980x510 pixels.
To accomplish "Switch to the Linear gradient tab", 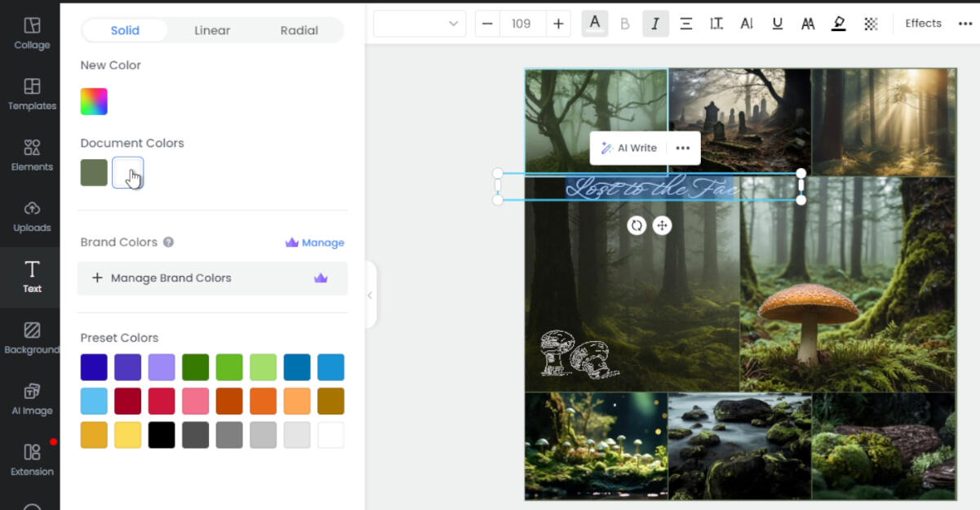I will coord(212,30).
